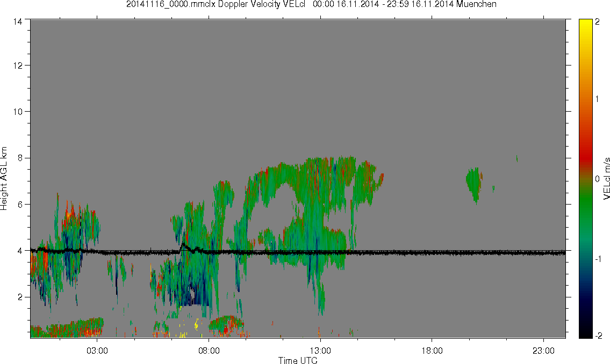Click the 12 km height tick label
The width and height of the screenshot is (610, 364).
tap(17, 65)
